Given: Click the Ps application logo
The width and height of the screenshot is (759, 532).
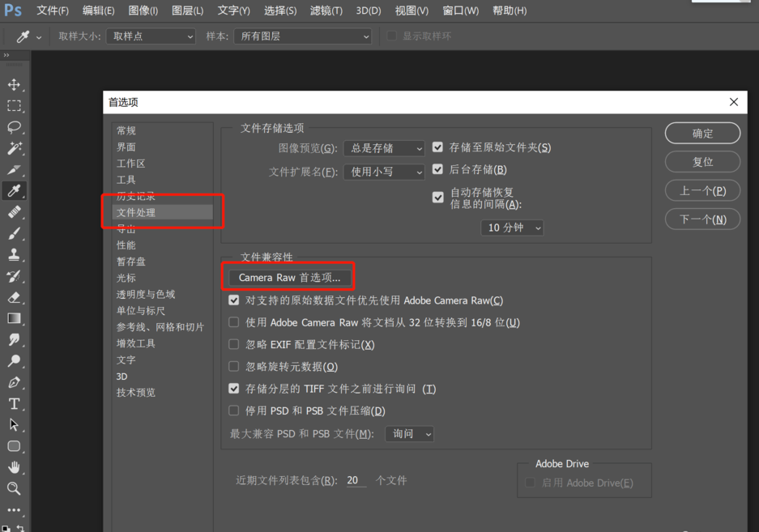Looking at the screenshot, I should 13,11.
